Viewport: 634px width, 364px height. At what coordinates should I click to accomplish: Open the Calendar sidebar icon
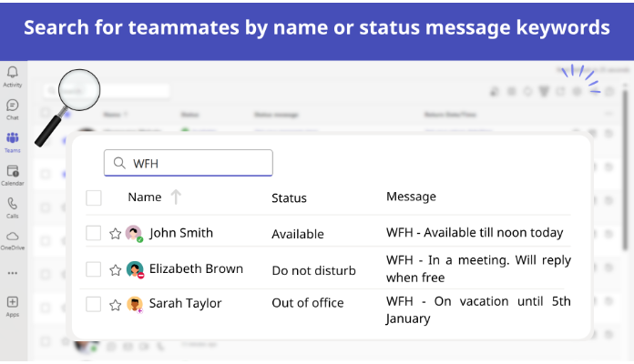13,171
